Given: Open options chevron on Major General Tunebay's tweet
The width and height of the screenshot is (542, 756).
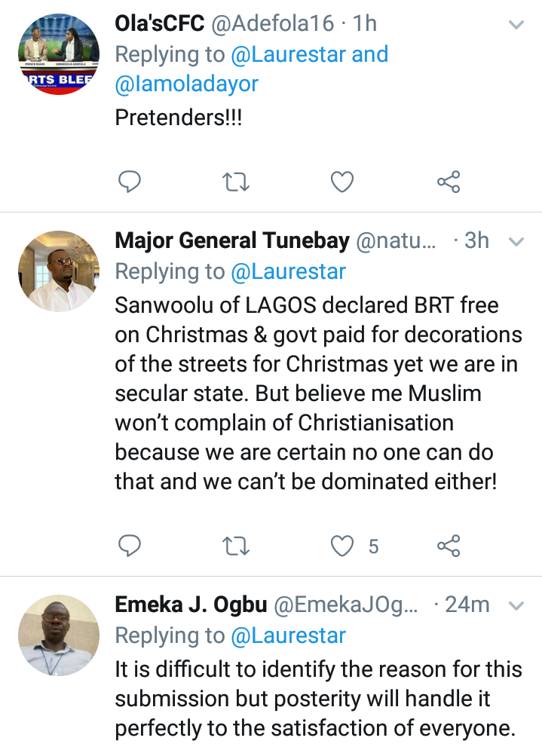Looking at the screenshot, I should 516,242.
